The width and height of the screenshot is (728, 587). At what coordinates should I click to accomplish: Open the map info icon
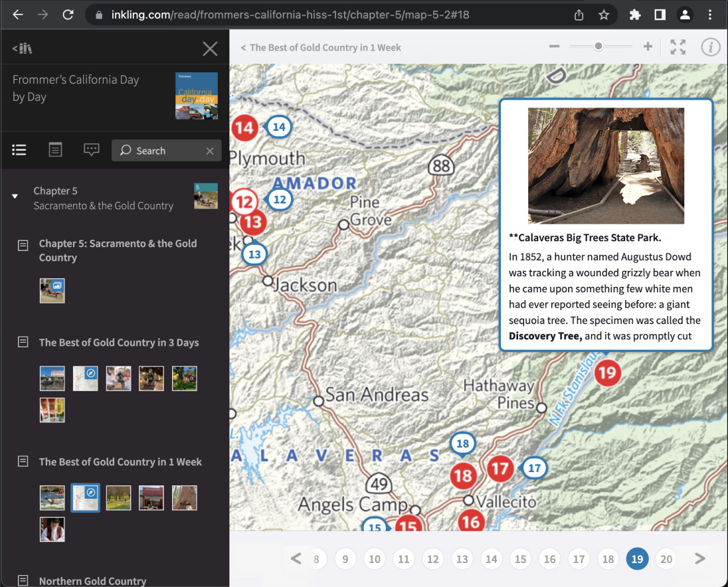click(x=711, y=47)
